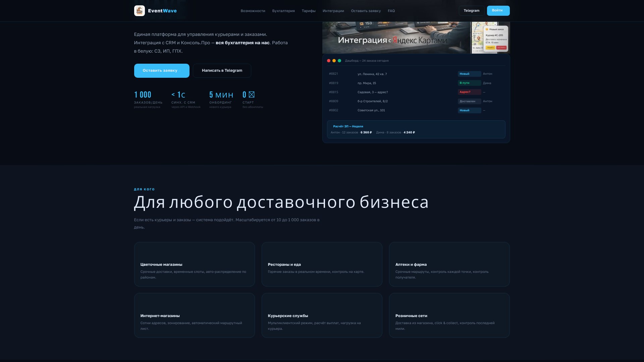Open the 'Расчёт ЗП — Неделя' payroll link
The image size is (644, 362).
click(x=348, y=126)
